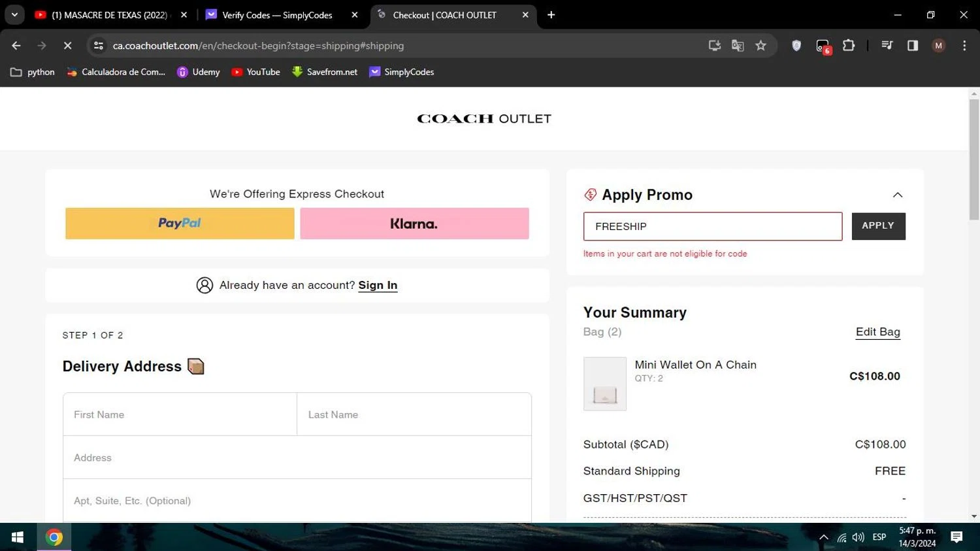This screenshot has width=980, height=551.
Task: Open the Savefrom.net bookmark
Action: (x=325, y=72)
